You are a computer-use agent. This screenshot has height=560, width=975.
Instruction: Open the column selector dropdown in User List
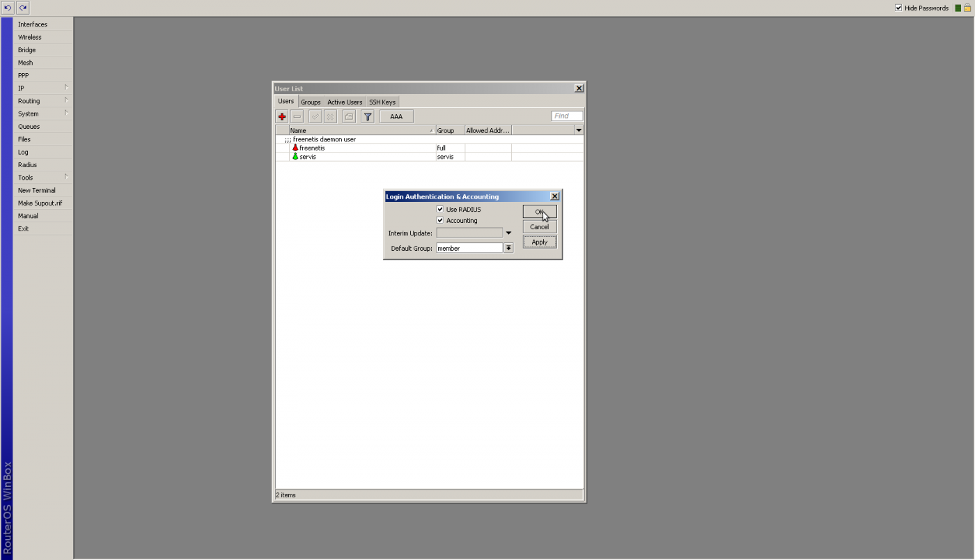[x=578, y=130]
